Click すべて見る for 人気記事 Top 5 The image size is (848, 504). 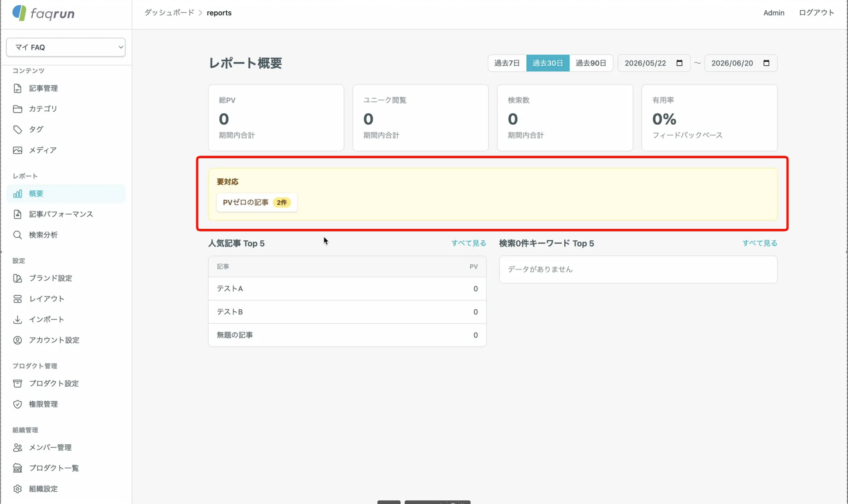tap(469, 243)
